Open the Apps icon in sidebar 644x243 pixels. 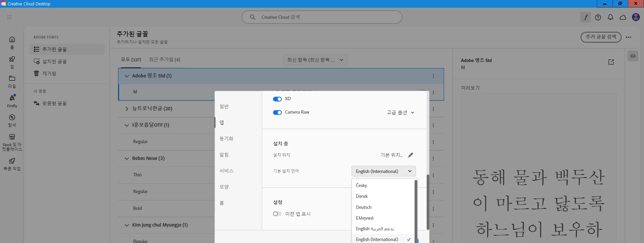[x=12, y=59]
